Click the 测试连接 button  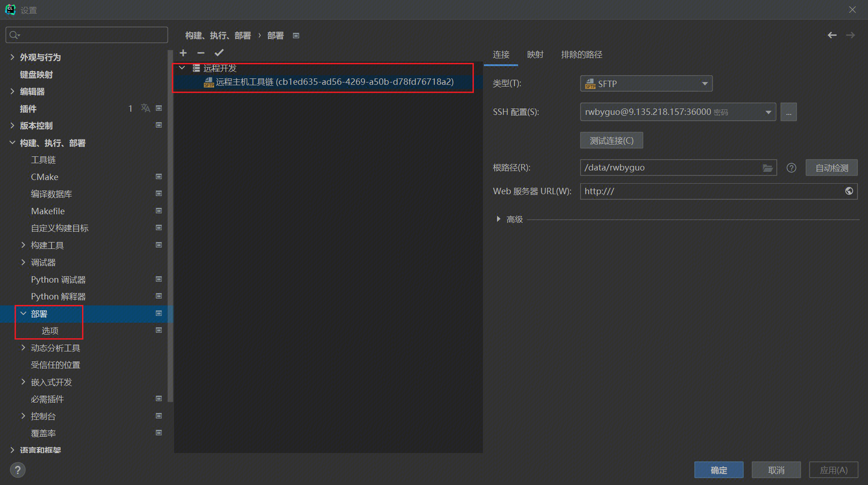pyautogui.click(x=611, y=141)
